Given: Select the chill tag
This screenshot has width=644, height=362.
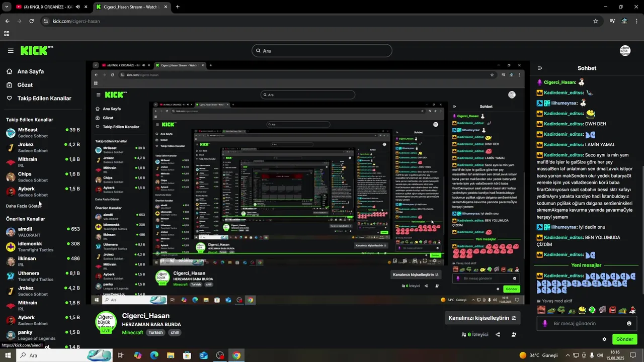Looking at the screenshot, I should [x=174, y=332].
